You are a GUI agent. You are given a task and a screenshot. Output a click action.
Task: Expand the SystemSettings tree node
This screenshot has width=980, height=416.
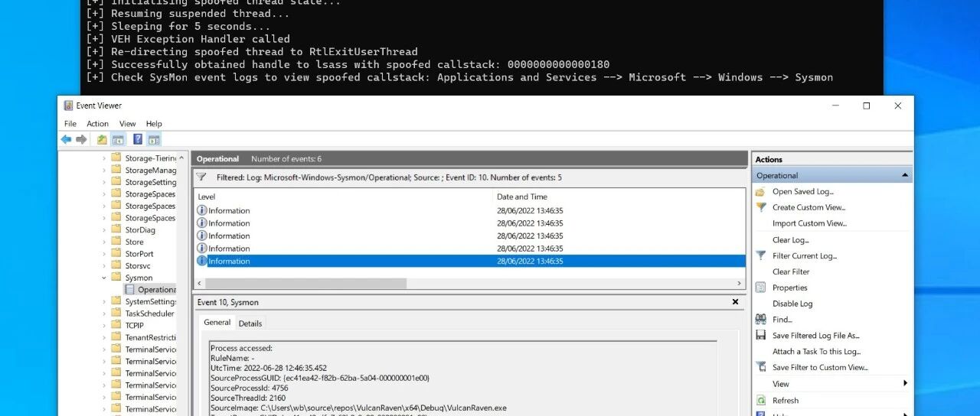tap(104, 301)
